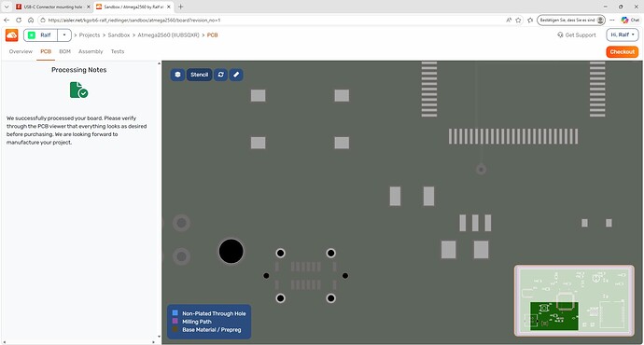This screenshot has width=644, height=345.
Task: Open the Copilot Chat button
Action: click(630, 20)
